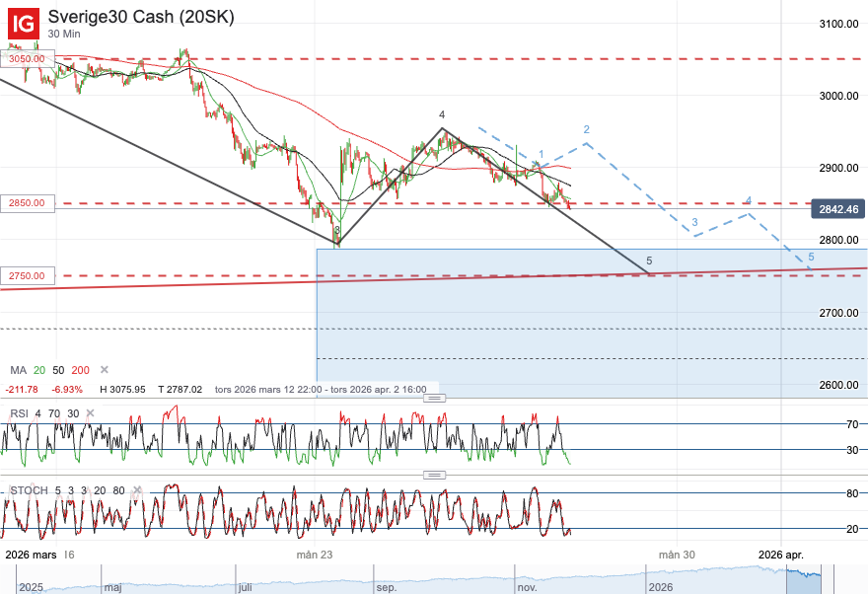Click the -211.78 change value
The width and height of the screenshot is (868, 594).
tap(22, 389)
